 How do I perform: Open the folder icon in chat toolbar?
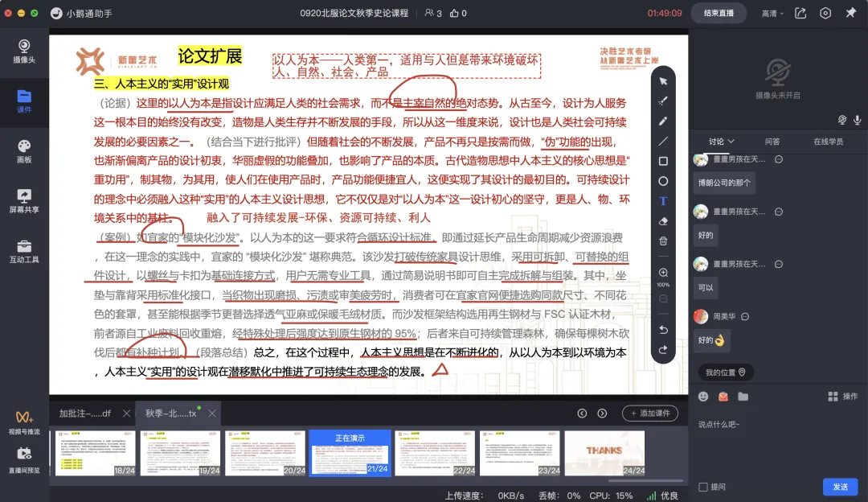point(743,396)
